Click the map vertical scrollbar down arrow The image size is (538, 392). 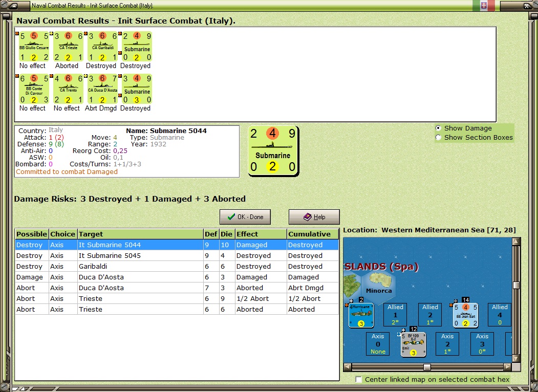[516, 358]
